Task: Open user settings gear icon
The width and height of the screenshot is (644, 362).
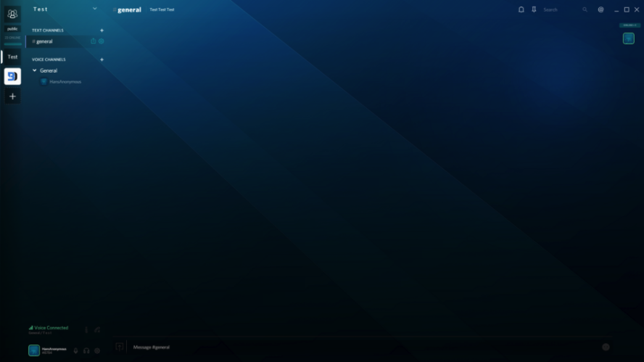Action: pos(97,350)
